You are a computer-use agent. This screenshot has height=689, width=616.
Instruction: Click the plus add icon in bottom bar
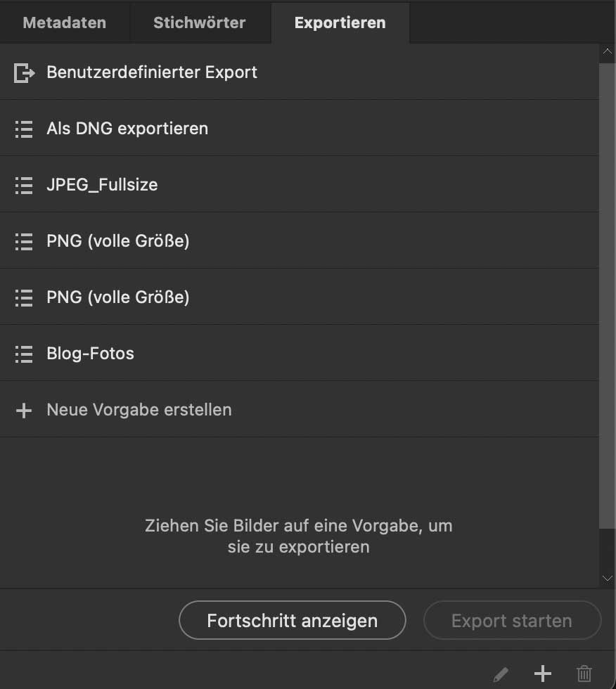pos(542,674)
